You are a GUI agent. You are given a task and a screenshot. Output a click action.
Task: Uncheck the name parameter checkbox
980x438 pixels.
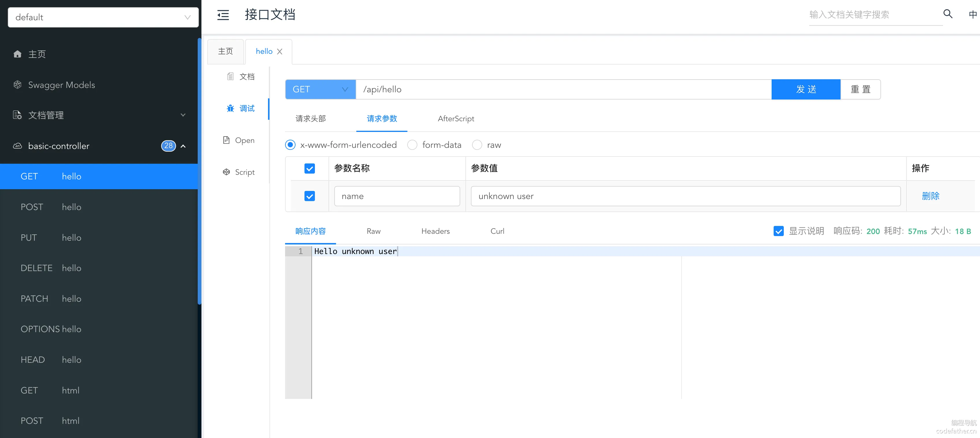coord(310,196)
